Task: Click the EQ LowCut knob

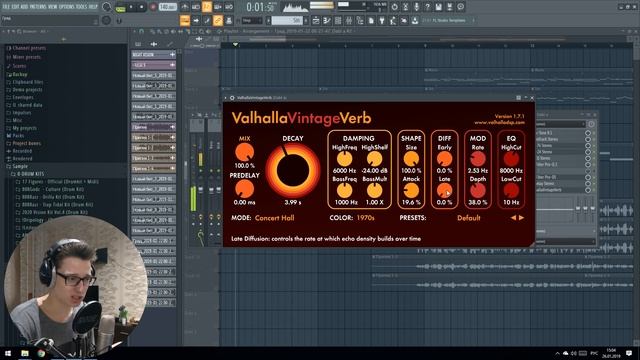Action: point(511,191)
